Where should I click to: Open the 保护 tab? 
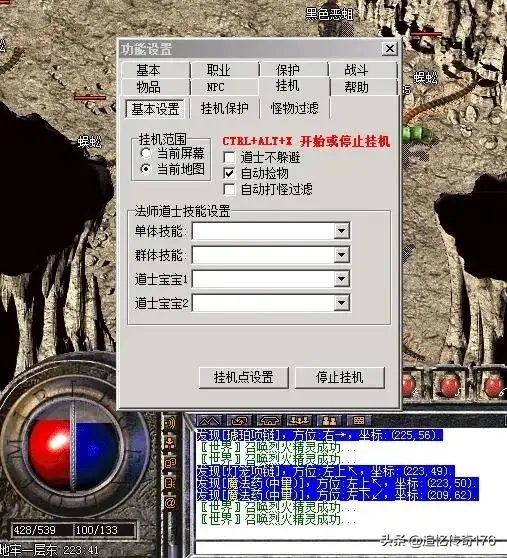coord(294,70)
